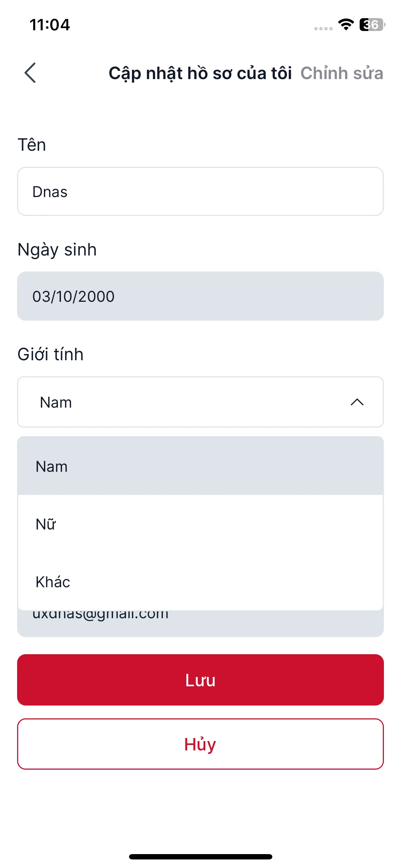Image resolution: width=401 pixels, height=868 pixels.
Task: Tap the battery indicator icon
Action: pos(372,25)
